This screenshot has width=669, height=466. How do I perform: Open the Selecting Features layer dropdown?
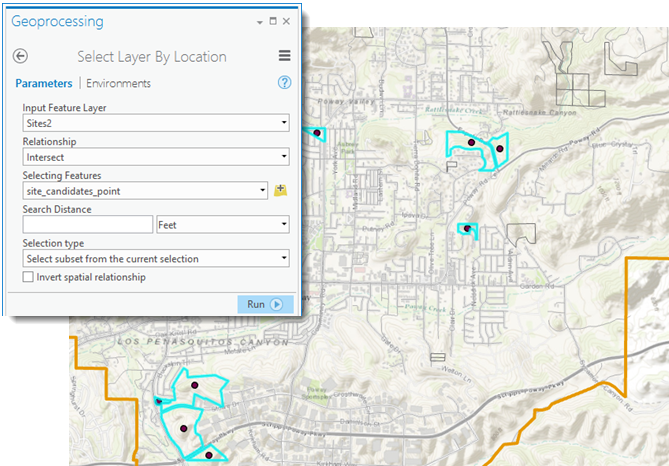click(x=263, y=190)
